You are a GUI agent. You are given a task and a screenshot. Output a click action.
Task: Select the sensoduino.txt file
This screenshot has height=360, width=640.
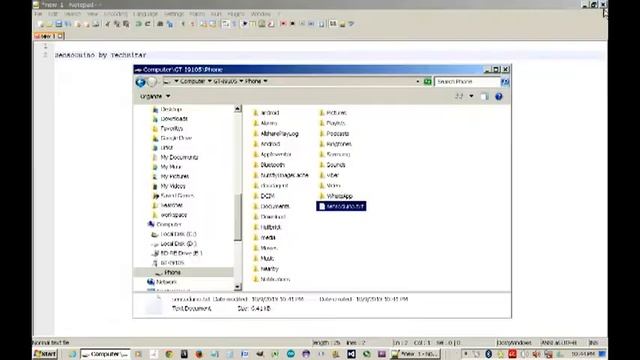pos(341,206)
